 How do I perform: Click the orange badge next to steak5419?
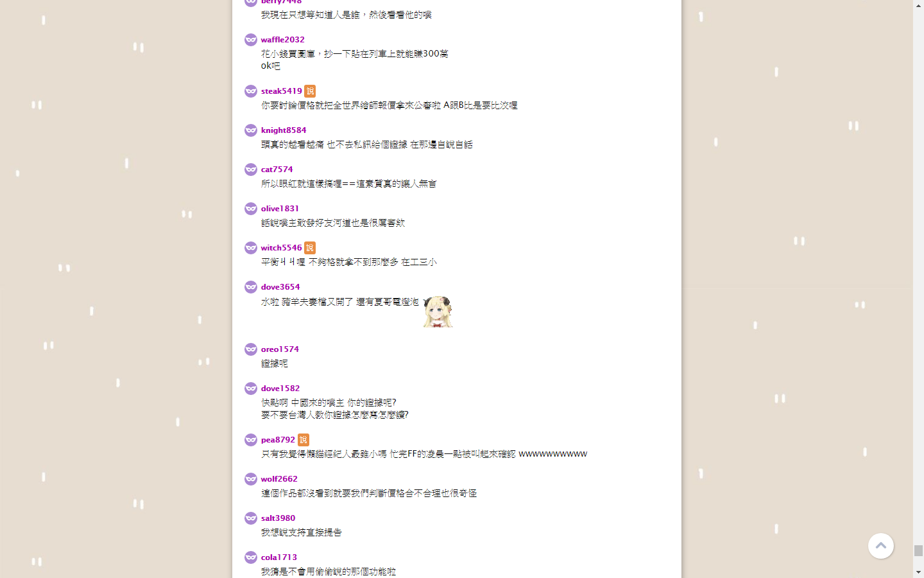coord(310,91)
